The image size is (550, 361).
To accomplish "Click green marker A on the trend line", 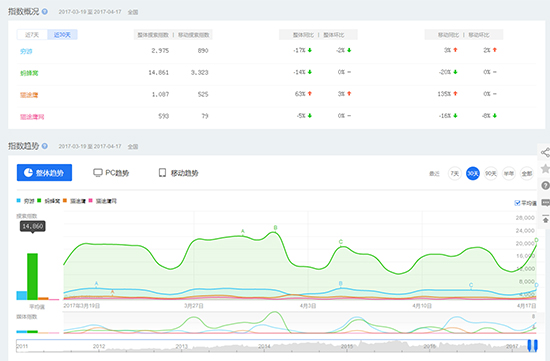I will (x=242, y=231).
